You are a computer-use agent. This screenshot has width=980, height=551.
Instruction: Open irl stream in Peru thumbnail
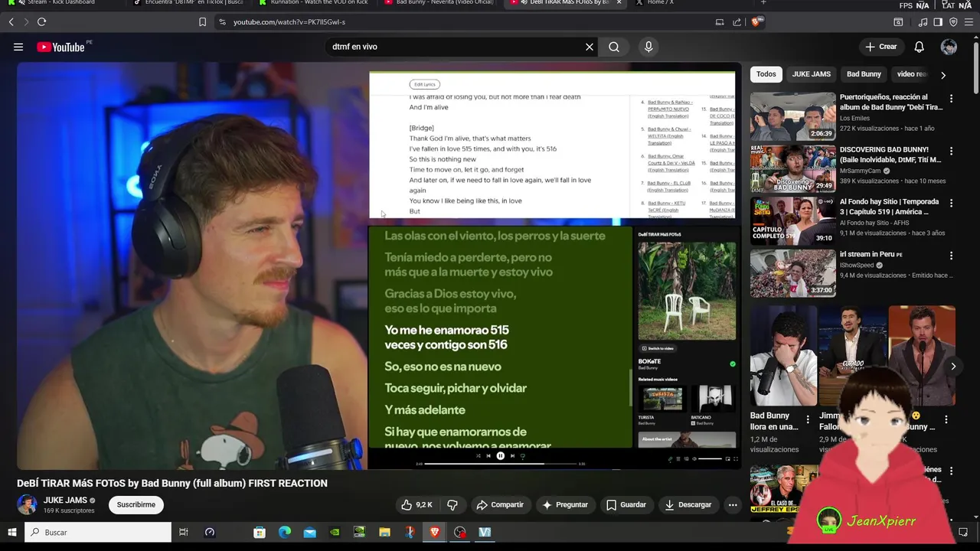792,273
